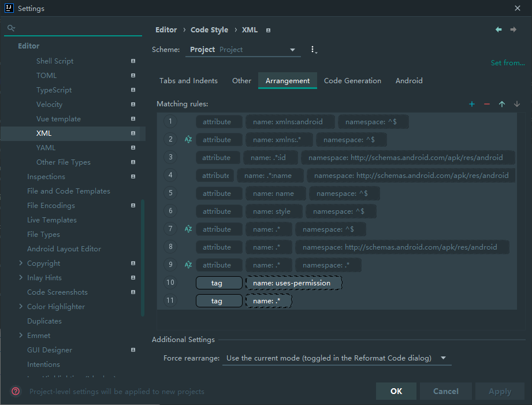This screenshot has height=405, width=532.
Task: Toggle the sort-by-name icon on rule 7
Action: [x=188, y=229]
